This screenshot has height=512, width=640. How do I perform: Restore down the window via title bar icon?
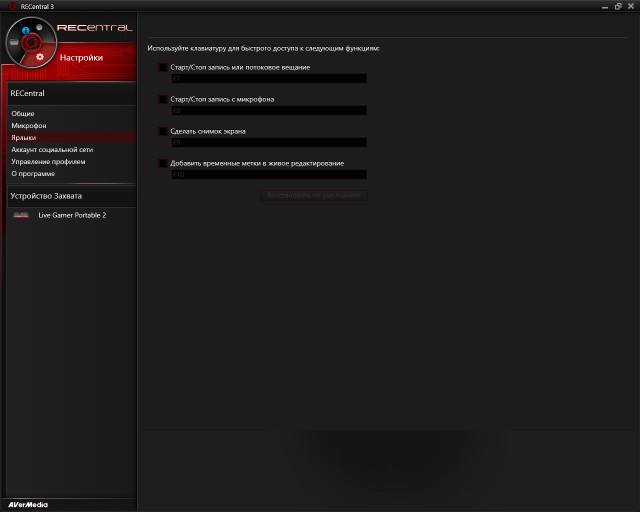[x=617, y=6]
